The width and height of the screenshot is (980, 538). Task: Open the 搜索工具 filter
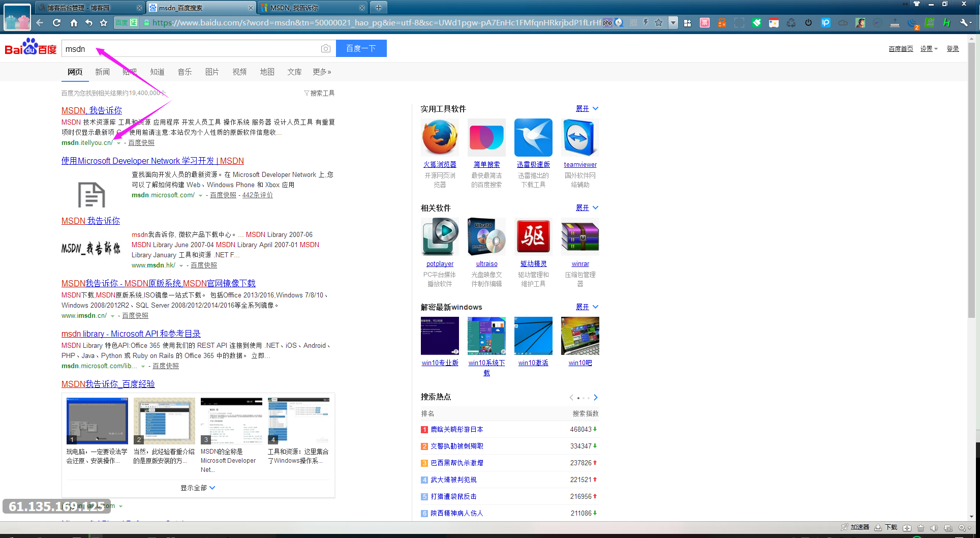pos(319,93)
